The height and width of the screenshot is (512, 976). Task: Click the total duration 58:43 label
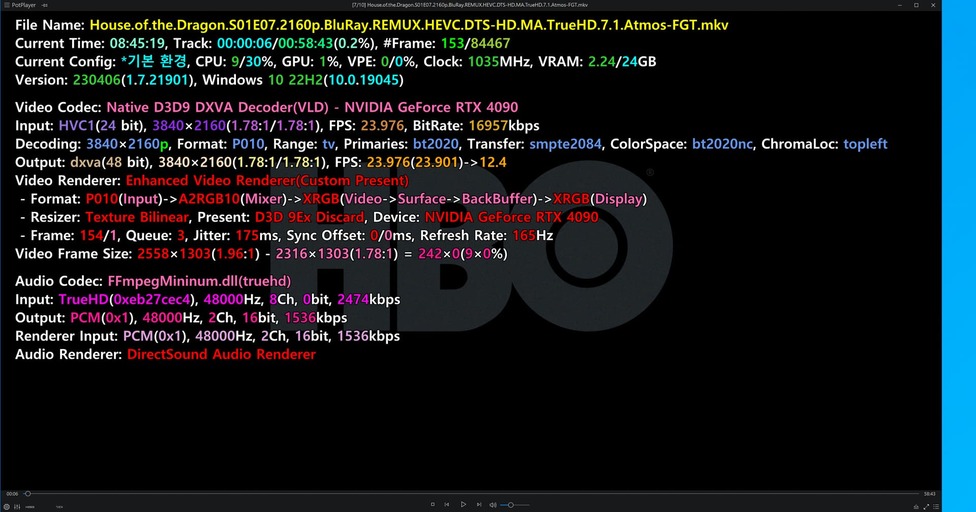pos(929,494)
